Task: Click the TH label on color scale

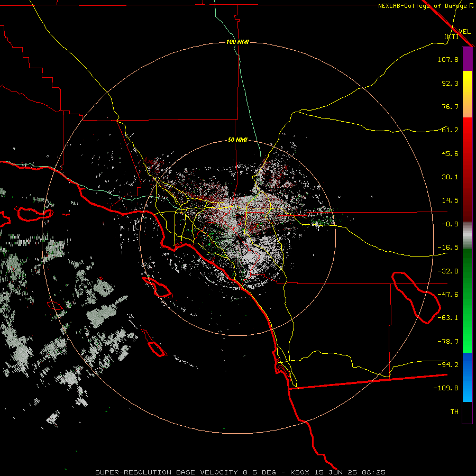Action: click(x=454, y=412)
